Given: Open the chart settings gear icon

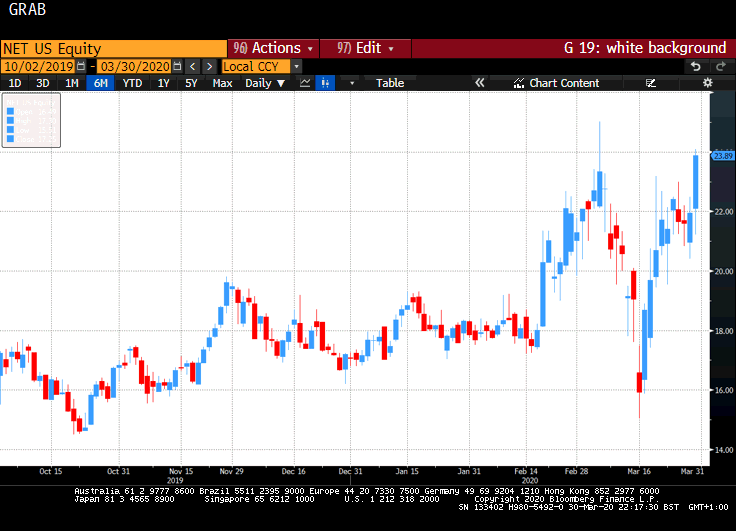Looking at the screenshot, I should 708,83.
